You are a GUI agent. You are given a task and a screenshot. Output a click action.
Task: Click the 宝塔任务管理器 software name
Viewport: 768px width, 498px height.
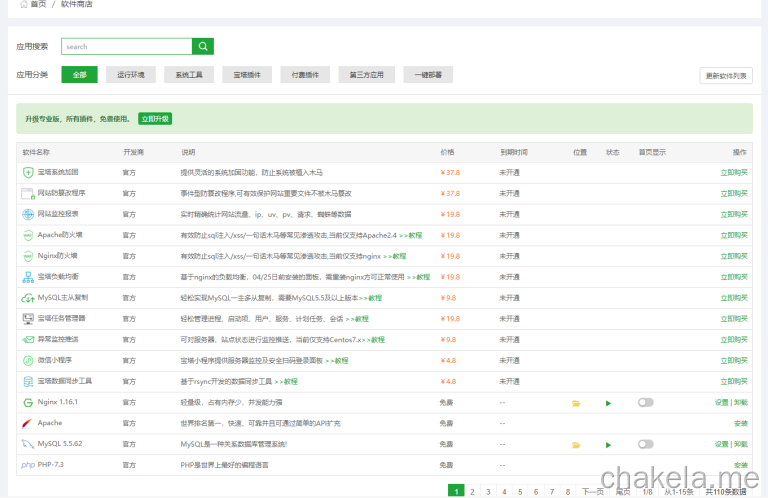click(62, 318)
